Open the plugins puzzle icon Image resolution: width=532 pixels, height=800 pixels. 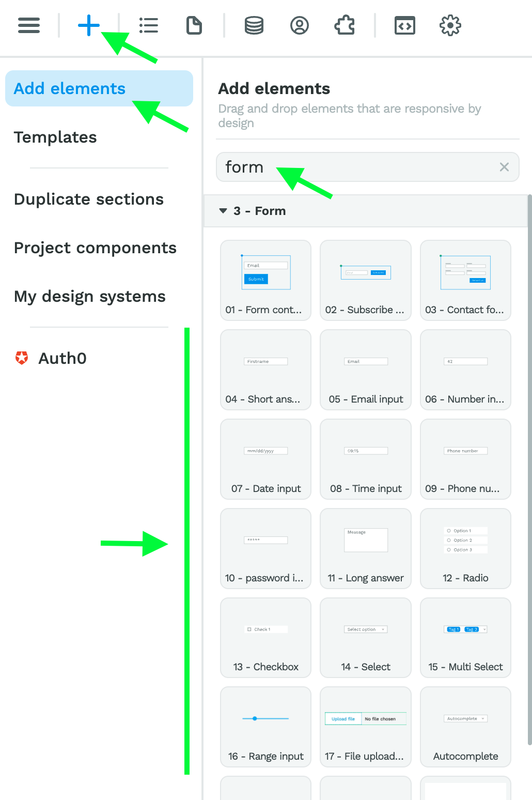345,25
